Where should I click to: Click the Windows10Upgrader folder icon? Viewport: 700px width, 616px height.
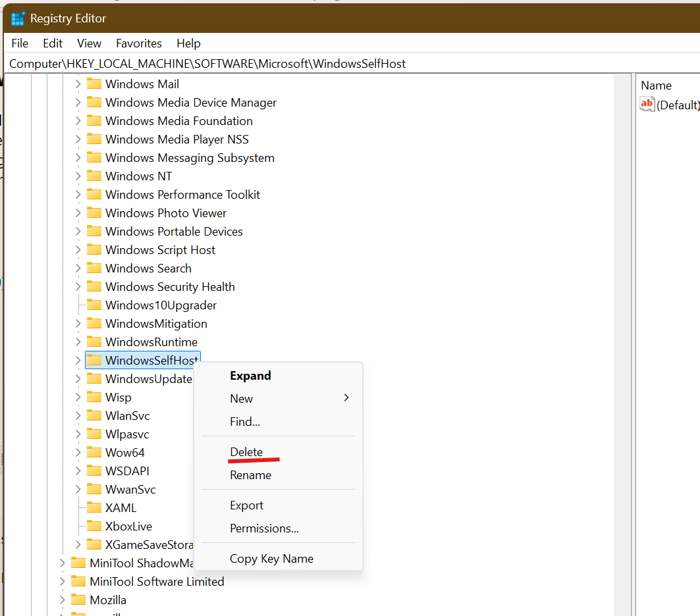click(94, 305)
